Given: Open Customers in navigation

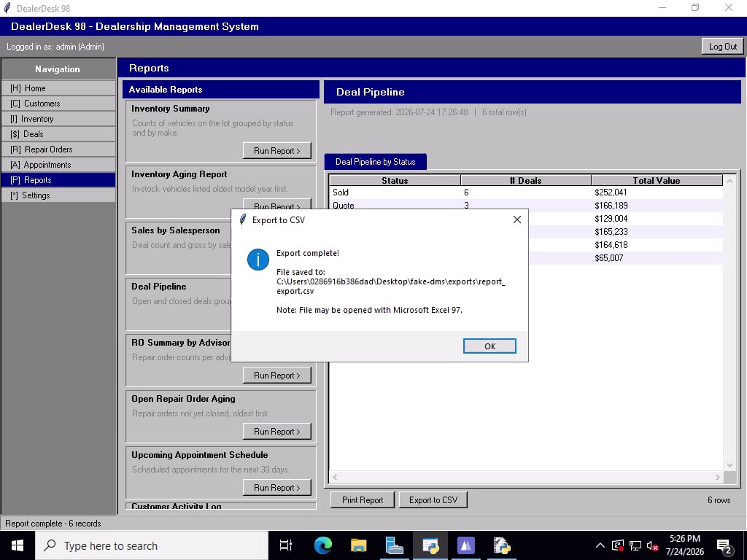Looking at the screenshot, I should click(58, 104).
